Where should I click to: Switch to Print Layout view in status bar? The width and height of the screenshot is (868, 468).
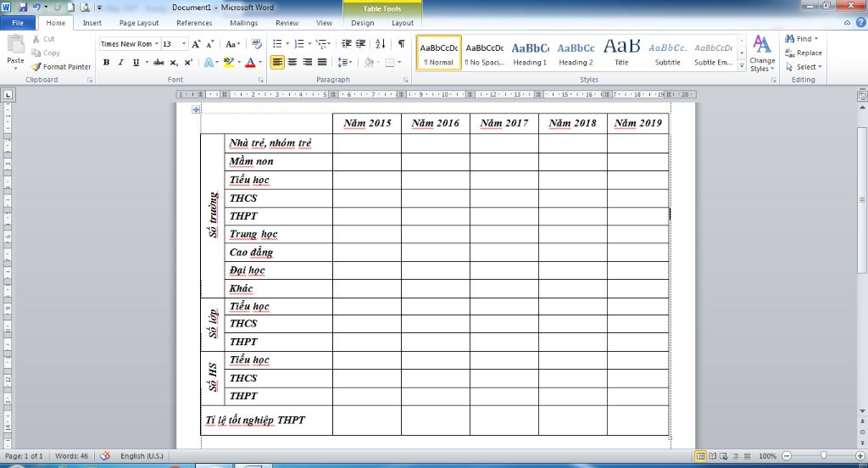point(700,456)
